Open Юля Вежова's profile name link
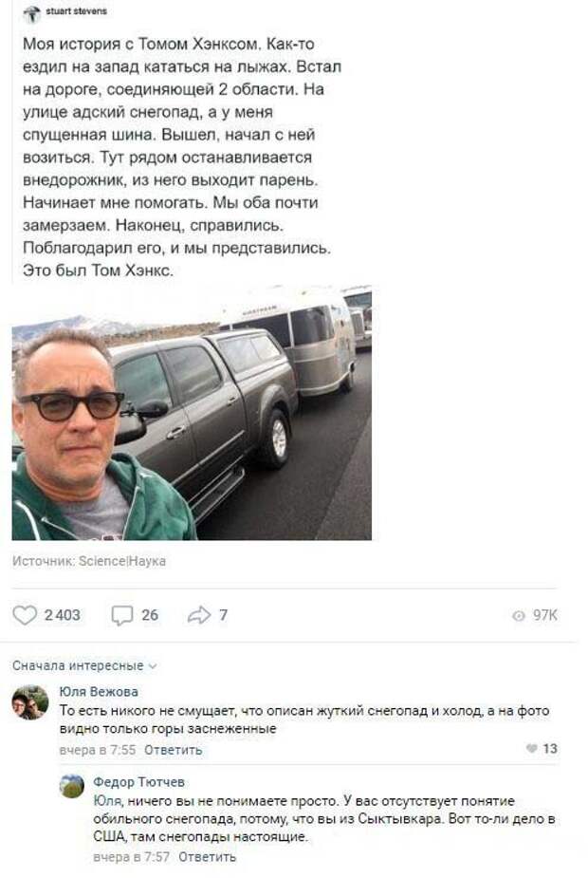This screenshot has width=588, height=878. click(99, 692)
